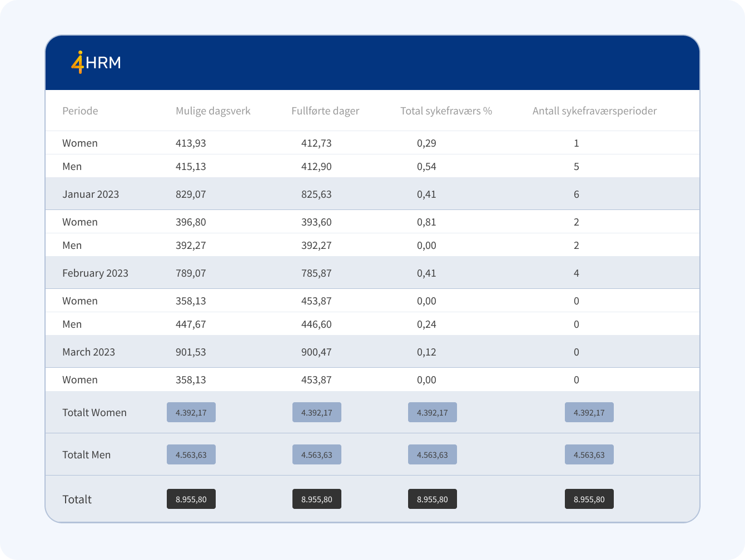Click Totalt Women badge under Antall sykefraværsperioder
Image resolution: width=745 pixels, height=560 pixels.
(589, 412)
